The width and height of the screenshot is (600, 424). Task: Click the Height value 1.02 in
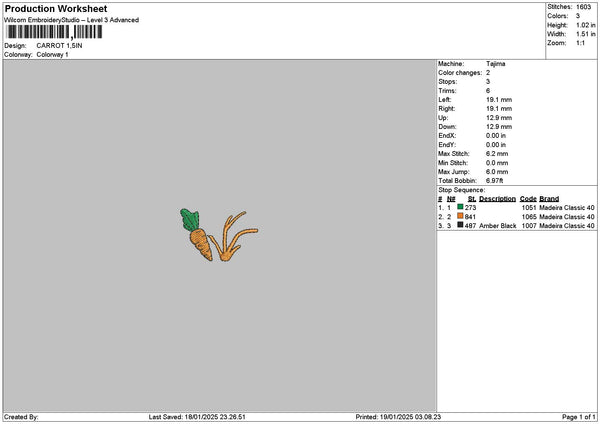tap(585, 25)
